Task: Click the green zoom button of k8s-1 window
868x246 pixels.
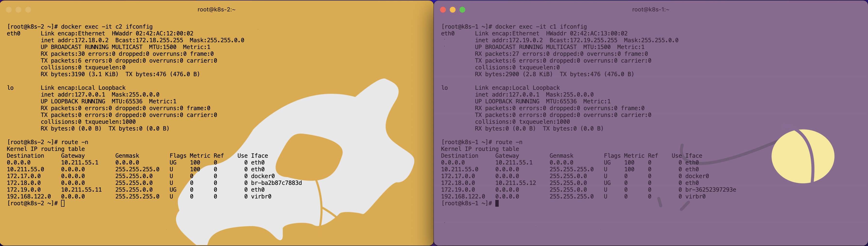Action: click(462, 10)
